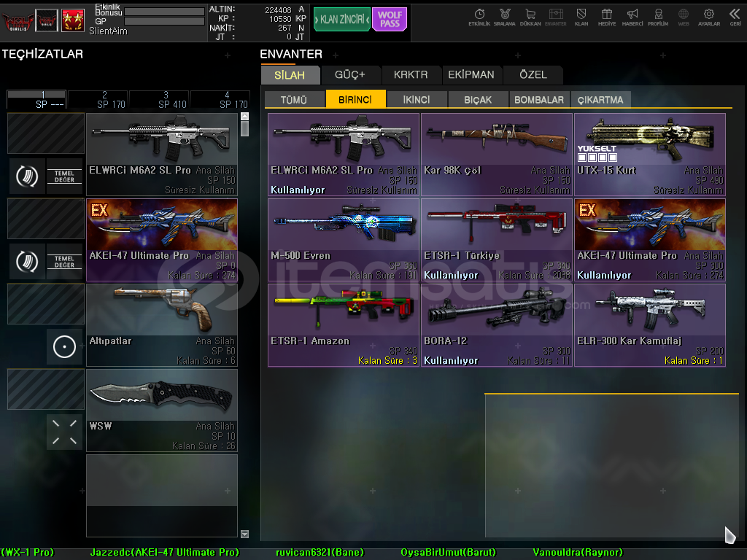Switch to the GÜÇ+ inventory tab
The width and height of the screenshot is (747, 560).
(349, 74)
